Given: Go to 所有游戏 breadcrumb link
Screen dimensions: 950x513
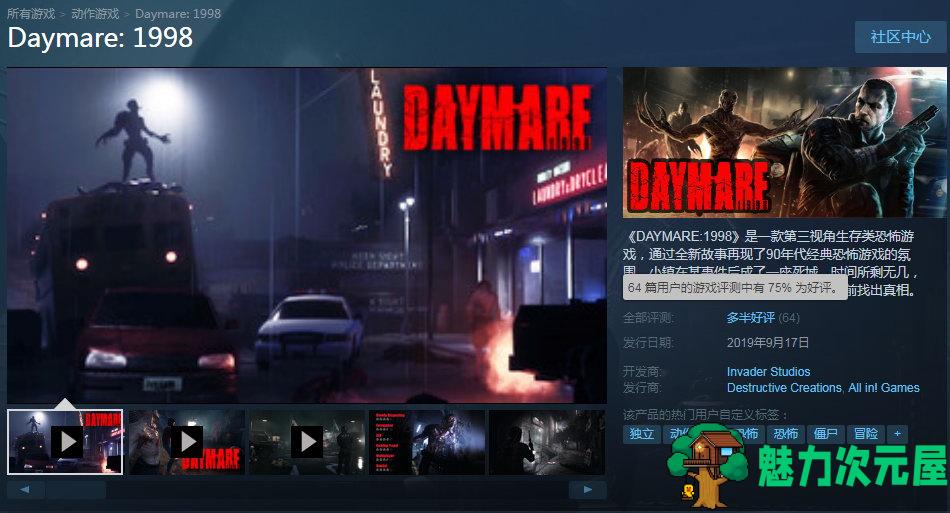Looking at the screenshot, I should point(31,13).
